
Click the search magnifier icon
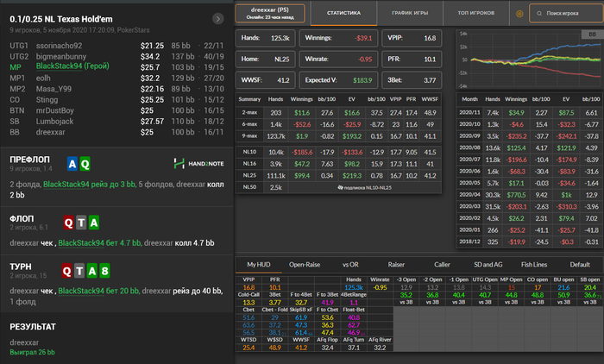[x=539, y=14]
